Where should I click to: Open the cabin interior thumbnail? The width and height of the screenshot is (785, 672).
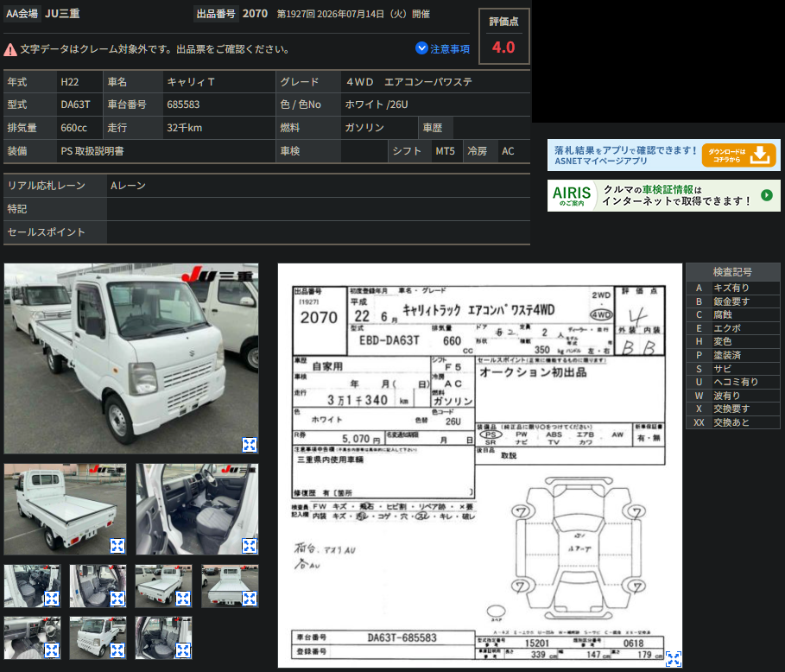pos(197,509)
